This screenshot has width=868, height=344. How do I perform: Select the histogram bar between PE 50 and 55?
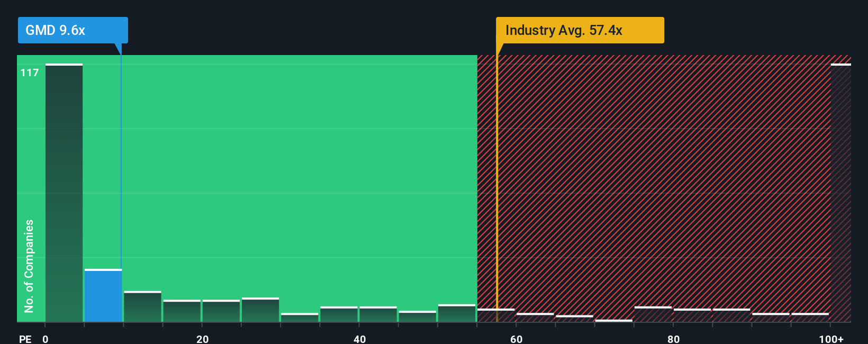(x=457, y=313)
